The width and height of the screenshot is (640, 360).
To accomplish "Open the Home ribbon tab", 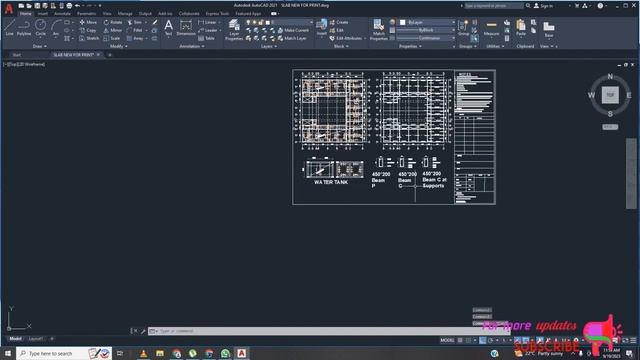I will click(x=25, y=13).
